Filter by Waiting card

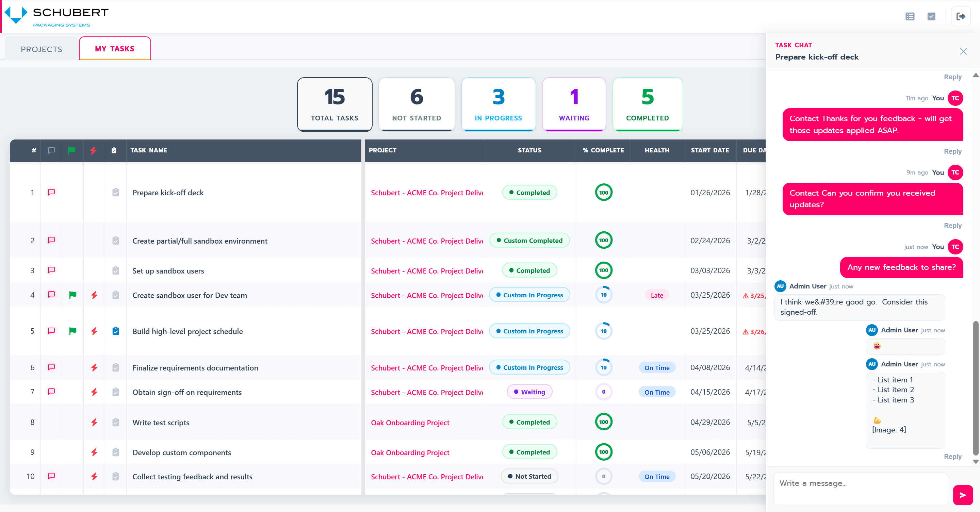(x=574, y=104)
